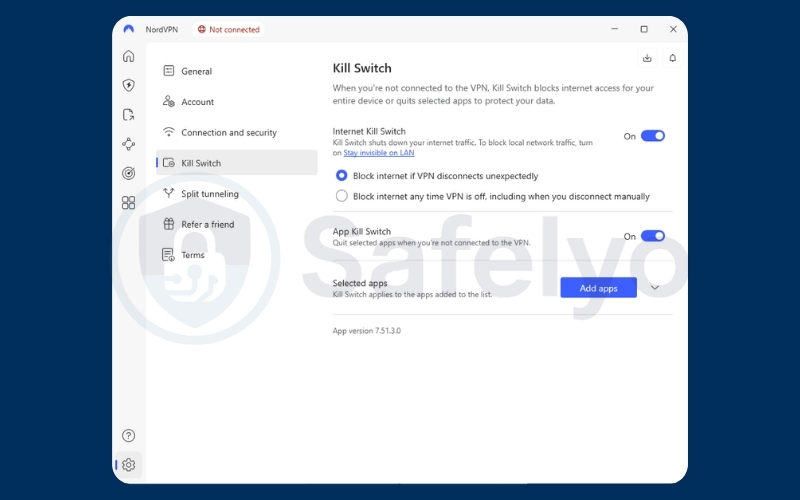Click the Not connected status badge
Screen dimensions: 800x500
(229, 30)
